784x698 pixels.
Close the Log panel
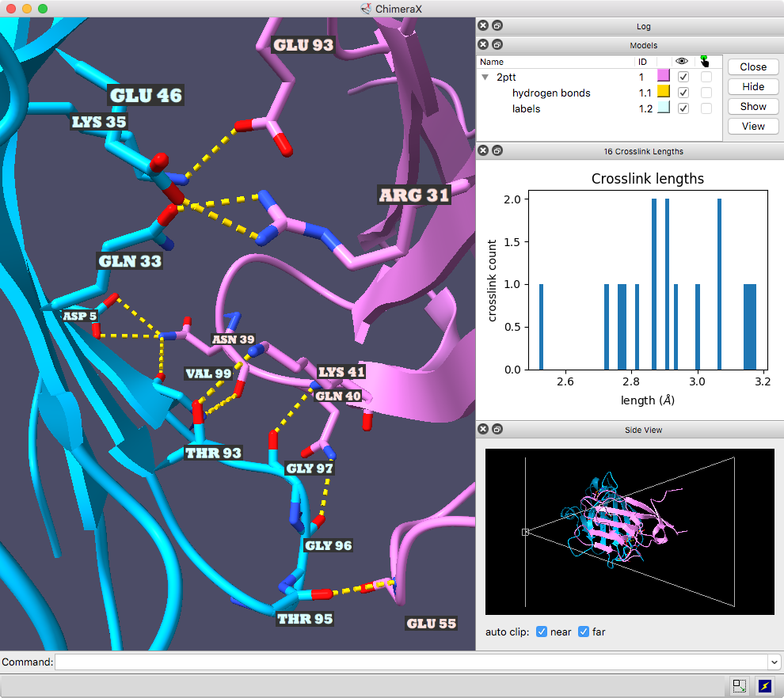tap(483, 26)
